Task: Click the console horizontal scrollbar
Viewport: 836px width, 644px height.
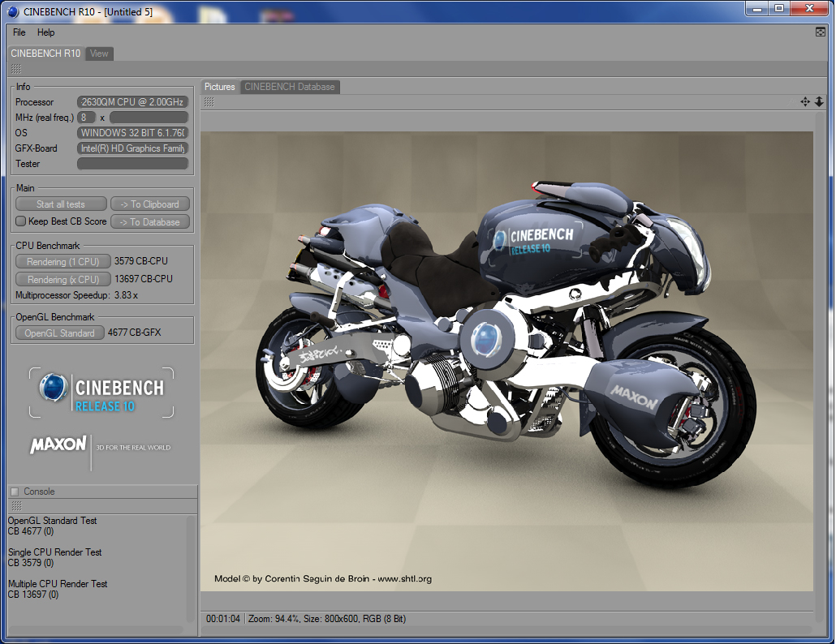Action: (96, 629)
